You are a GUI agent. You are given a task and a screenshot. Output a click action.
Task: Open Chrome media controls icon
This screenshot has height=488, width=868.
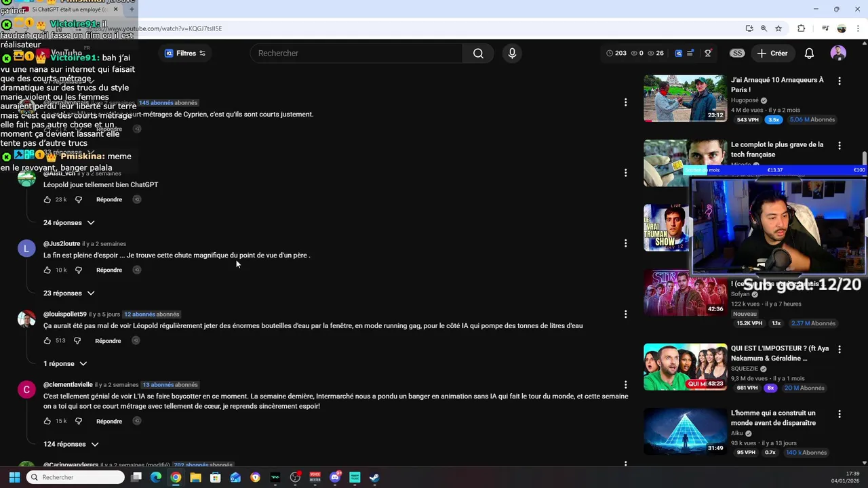(825, 28)
